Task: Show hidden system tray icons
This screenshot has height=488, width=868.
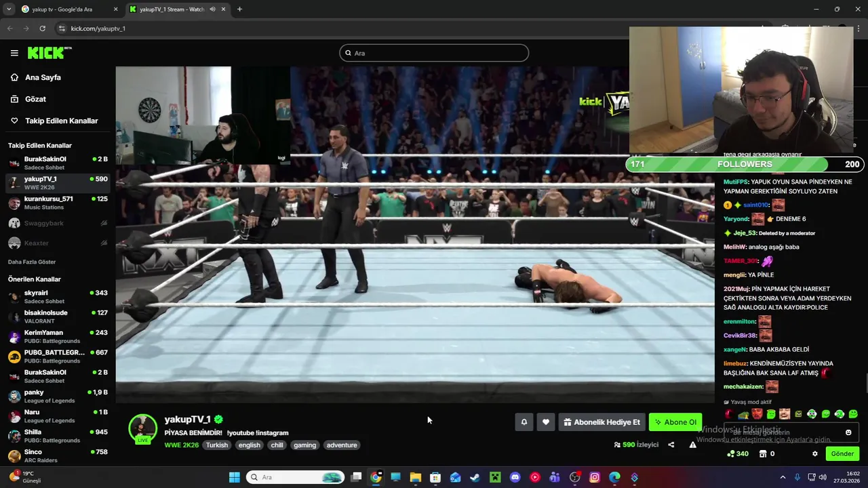Action: pos(783,477)
